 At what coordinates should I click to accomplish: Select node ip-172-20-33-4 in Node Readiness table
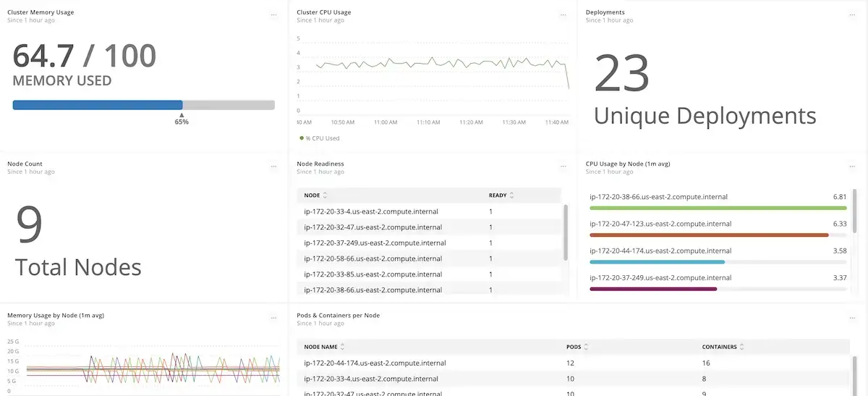coord(371,211)
